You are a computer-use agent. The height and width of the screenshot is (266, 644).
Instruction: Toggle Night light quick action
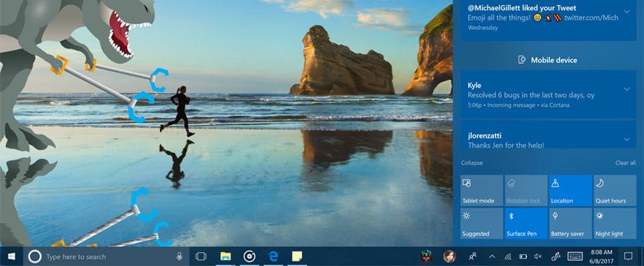[x=615, y=223]
